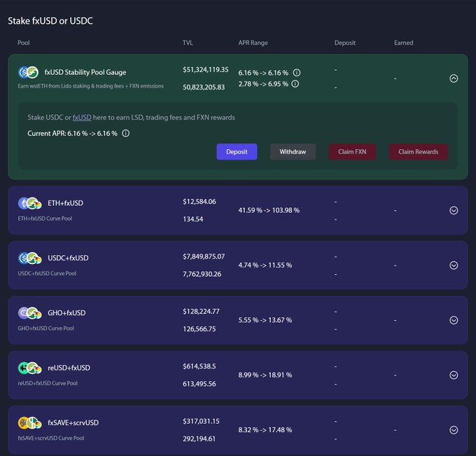
Task: Click the 613,495.56 TVL amount
Action: tap(199, 384)
